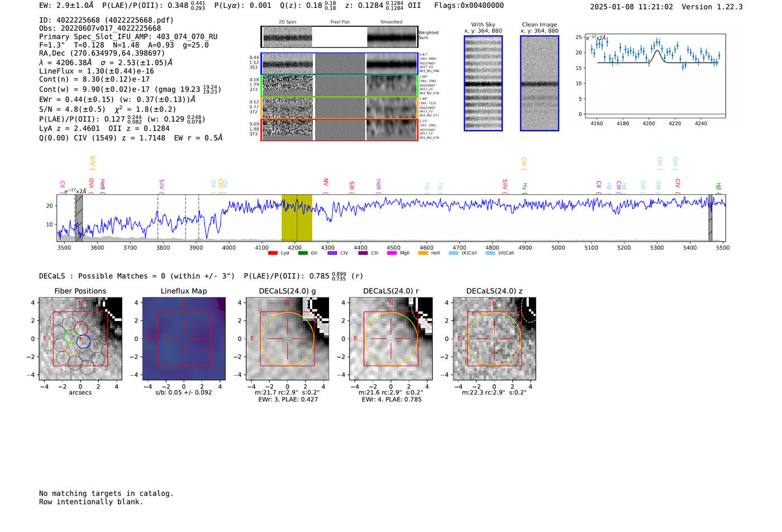Click the Cont(w) gmag 19.23 line
Viewport: 782px width, 532px height.
coord(130,89)
